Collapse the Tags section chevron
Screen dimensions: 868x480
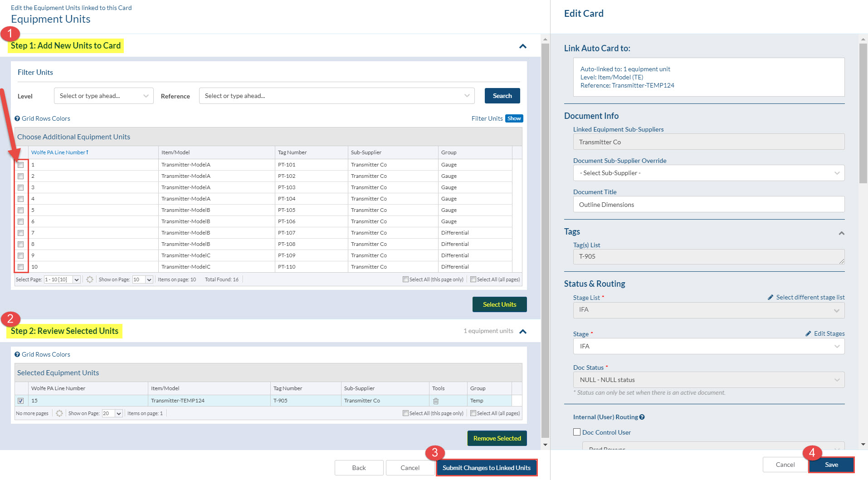[x=841, y=233]
